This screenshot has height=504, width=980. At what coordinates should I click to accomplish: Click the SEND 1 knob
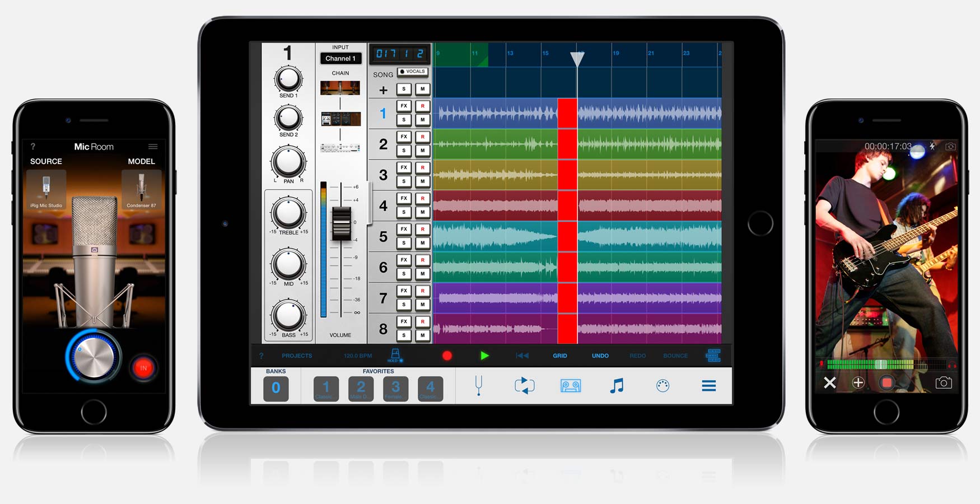pos(288,79)
